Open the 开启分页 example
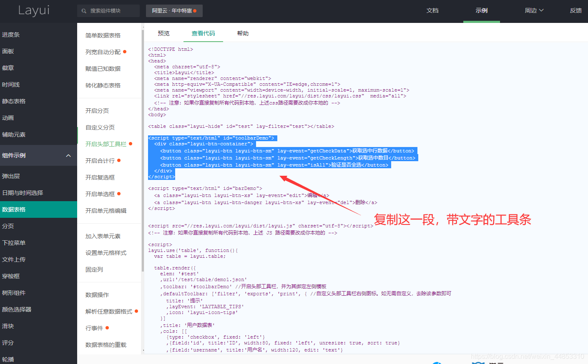Screen dimensions: 588x364 [97, 111]
